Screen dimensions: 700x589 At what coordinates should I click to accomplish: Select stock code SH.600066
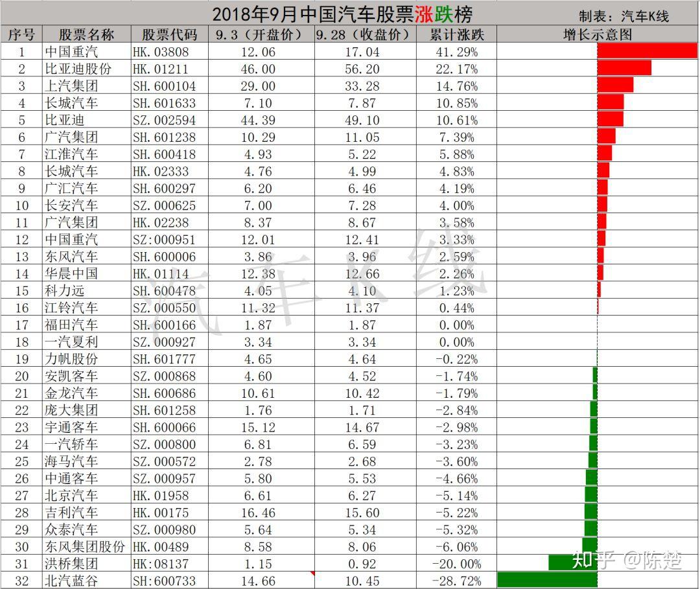[164, 427]
